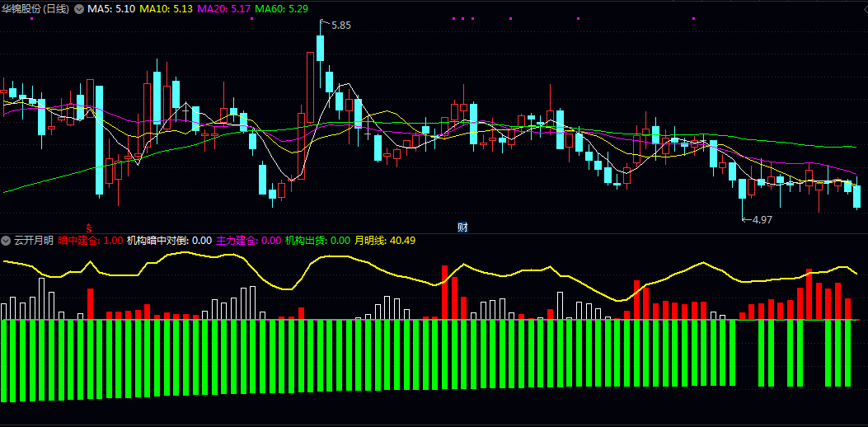Screen dimensions: 868x427
Task: Select the 机构暗中对倒 indicator label
Action: pos(169,241)
